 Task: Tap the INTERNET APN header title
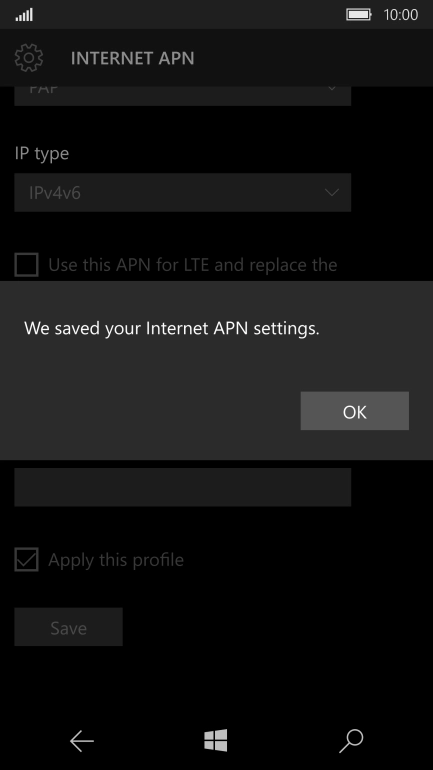click(133, 58)
